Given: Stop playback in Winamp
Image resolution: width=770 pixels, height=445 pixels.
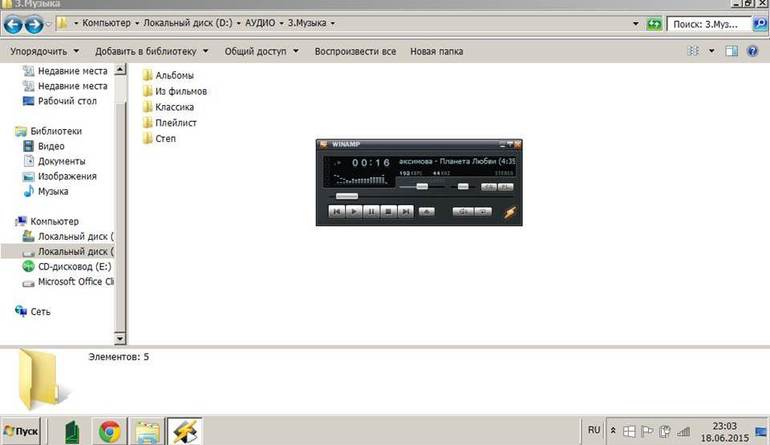Looking at the screenshot, I should tap(388, 212).
